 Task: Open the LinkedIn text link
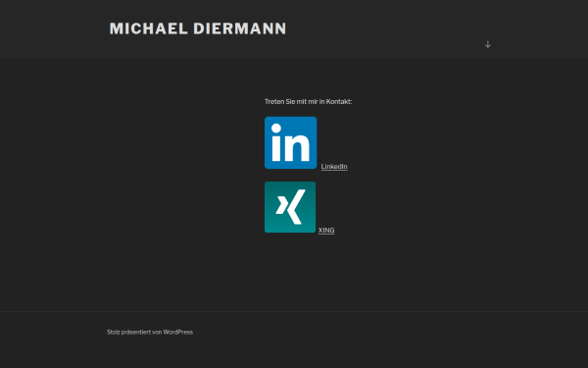coord(334,167)
